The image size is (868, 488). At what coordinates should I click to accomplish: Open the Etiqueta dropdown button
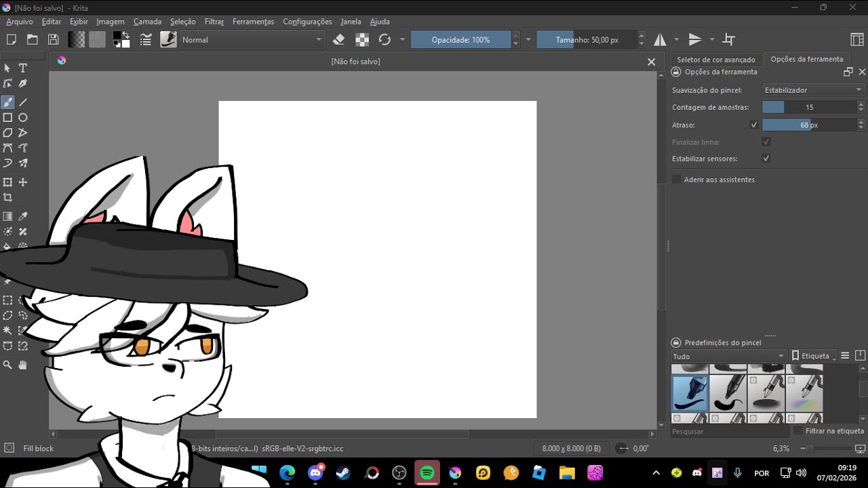pyautogui.click(x=814, y=356)
